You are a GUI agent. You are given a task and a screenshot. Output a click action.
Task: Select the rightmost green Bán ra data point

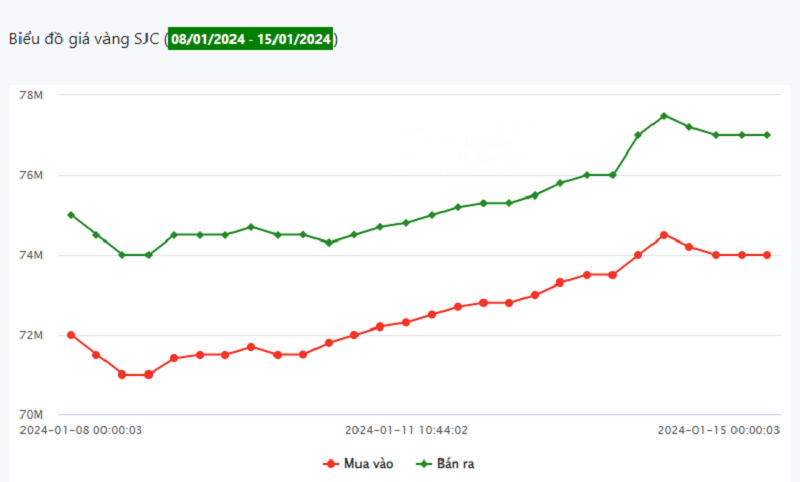coord(767,135)
